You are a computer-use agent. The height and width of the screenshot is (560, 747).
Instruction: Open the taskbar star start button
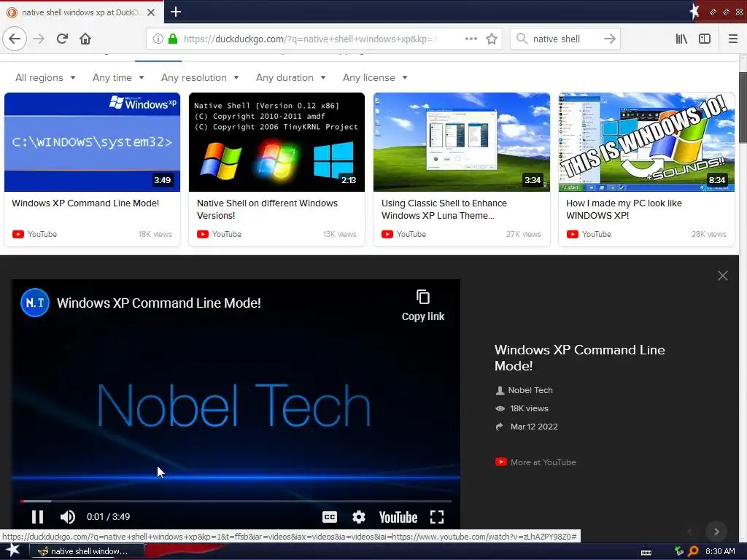pos(12,551)
